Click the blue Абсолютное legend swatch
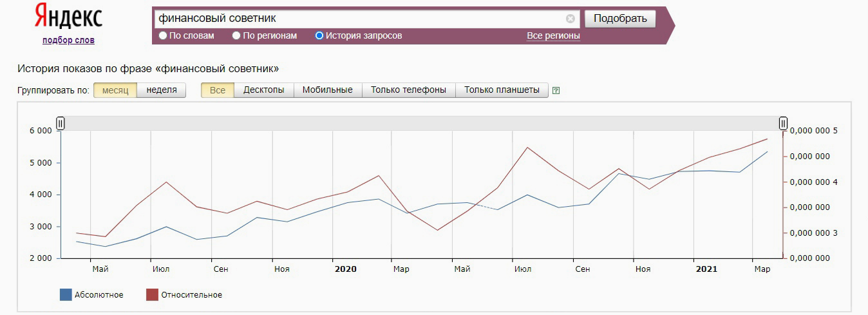 66,295
